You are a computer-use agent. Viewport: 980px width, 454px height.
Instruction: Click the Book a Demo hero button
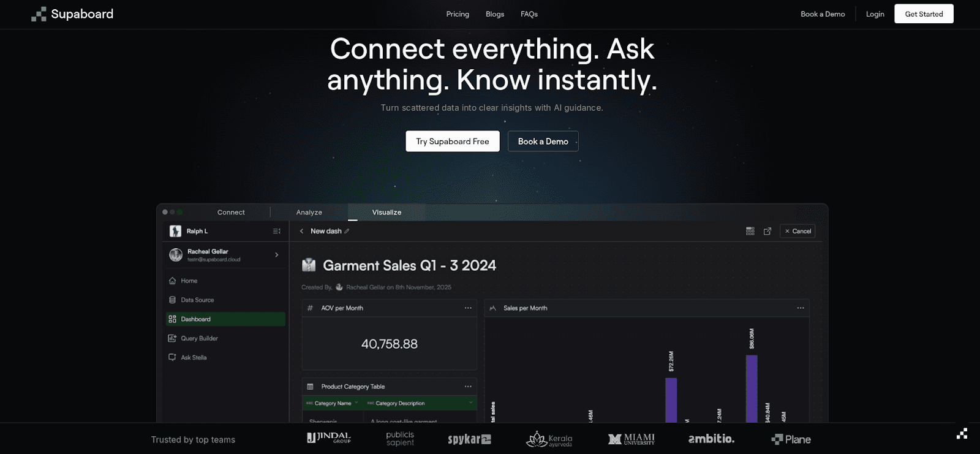[543, 141]
